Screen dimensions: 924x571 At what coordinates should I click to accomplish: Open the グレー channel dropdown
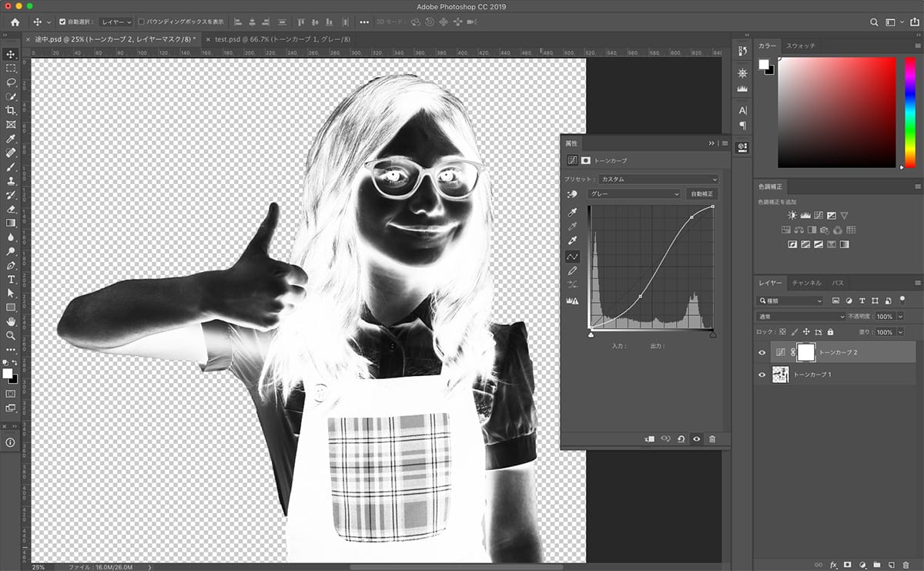(x=634, y=194)
